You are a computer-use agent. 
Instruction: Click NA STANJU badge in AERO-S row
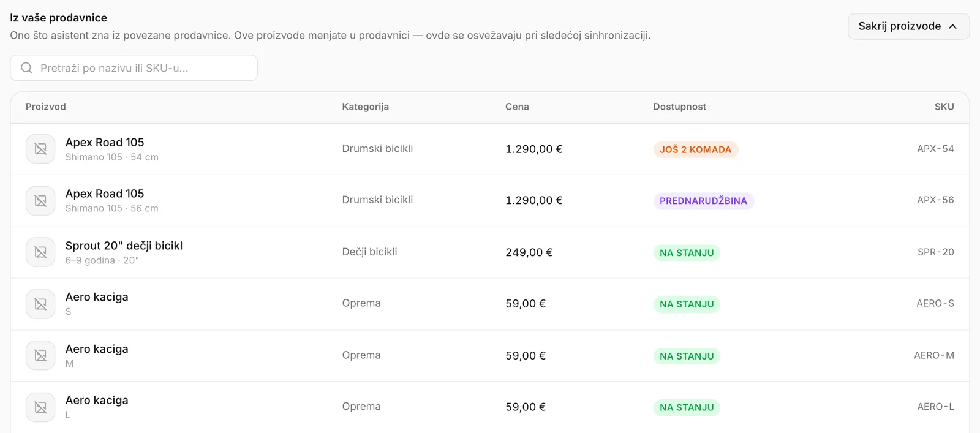coord(687,304)
